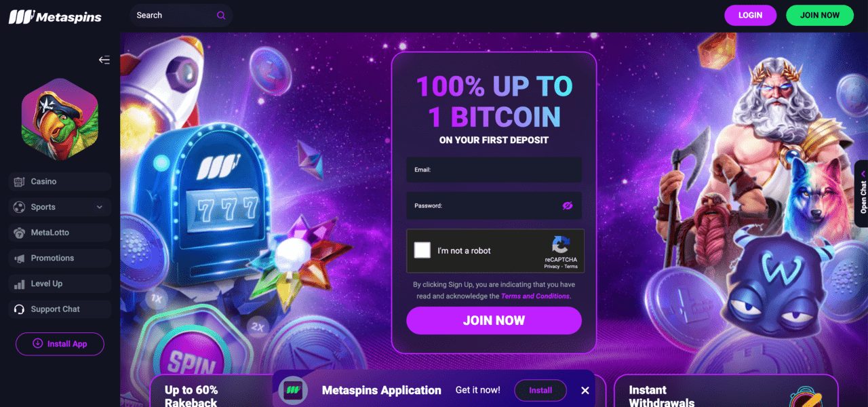
Task: Focus the Email input field
Action: 494,170
